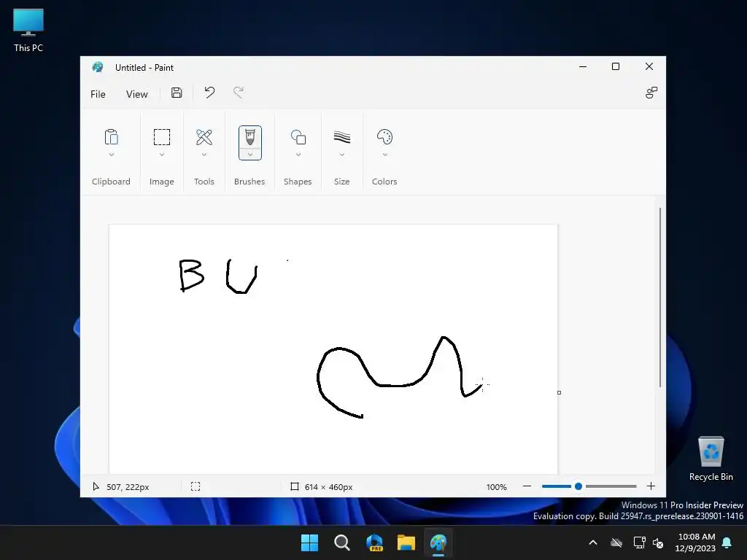The height and width of the screenshot is (560, 747).
Task: Zoom in with the plus icon
Action: tap(651, 486)
